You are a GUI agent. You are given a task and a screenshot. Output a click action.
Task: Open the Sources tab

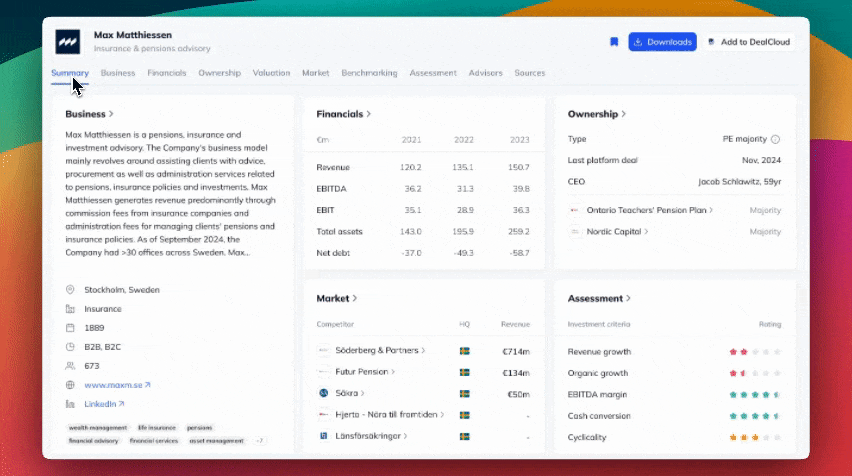[530, 73]
